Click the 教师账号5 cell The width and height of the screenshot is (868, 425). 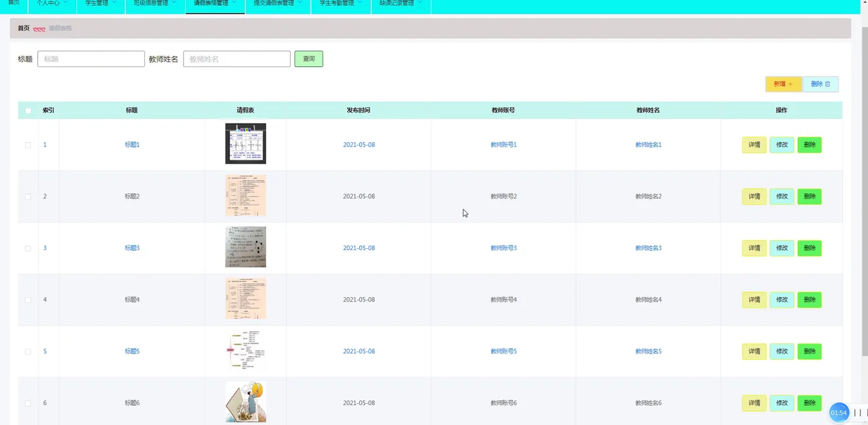click(503, 352)
